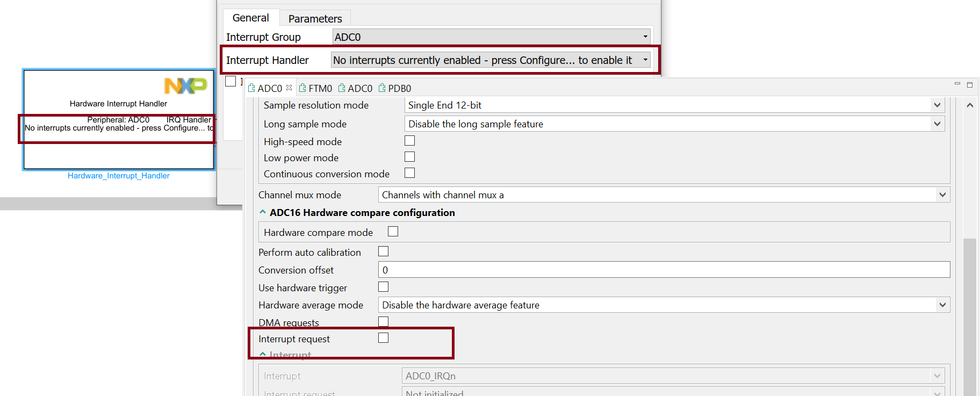Click the Conversion offset input field

click(664, 270)
